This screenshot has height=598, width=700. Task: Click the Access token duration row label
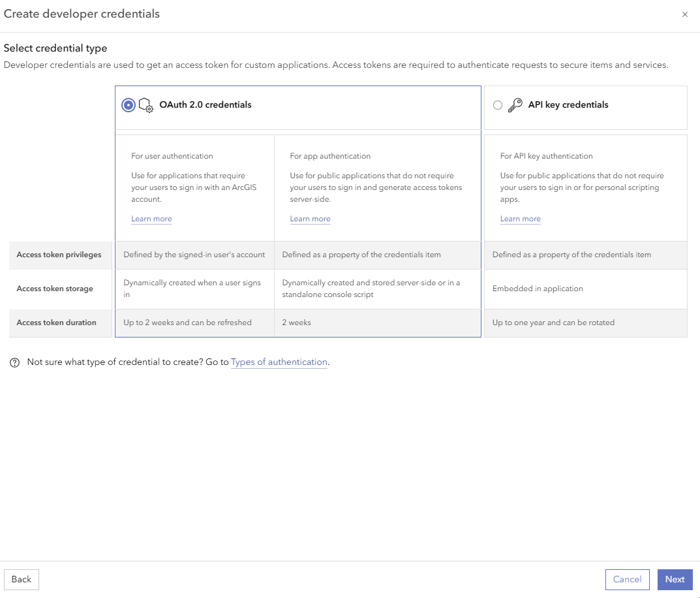point(57,323)
